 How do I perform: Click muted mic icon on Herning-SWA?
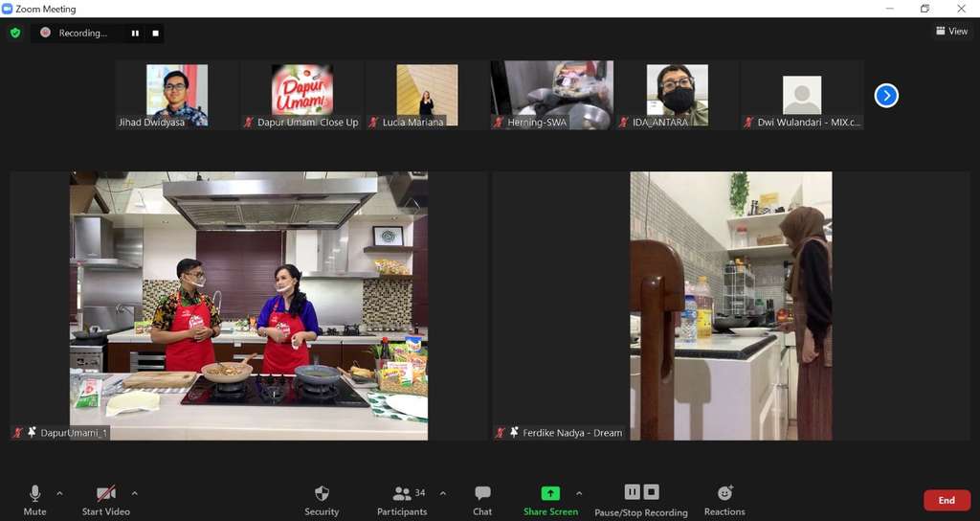(x=499, y=122)
